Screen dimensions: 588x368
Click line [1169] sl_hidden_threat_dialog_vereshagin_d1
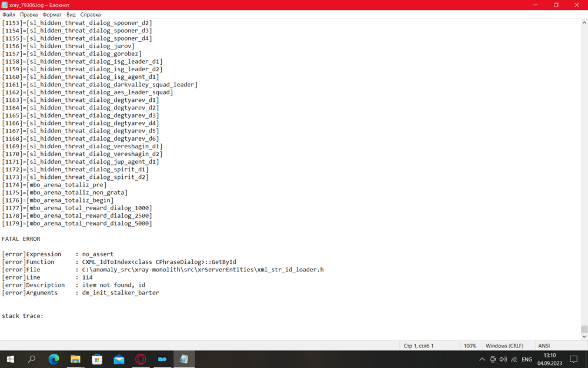click(x=82, y=147)
